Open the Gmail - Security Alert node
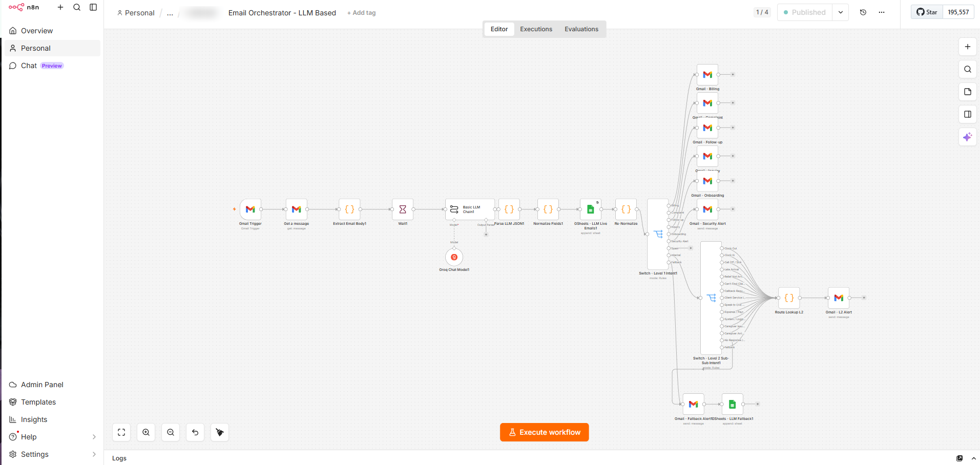The width and height of the screenshot is (980, 465). click(x=707, y=209)
